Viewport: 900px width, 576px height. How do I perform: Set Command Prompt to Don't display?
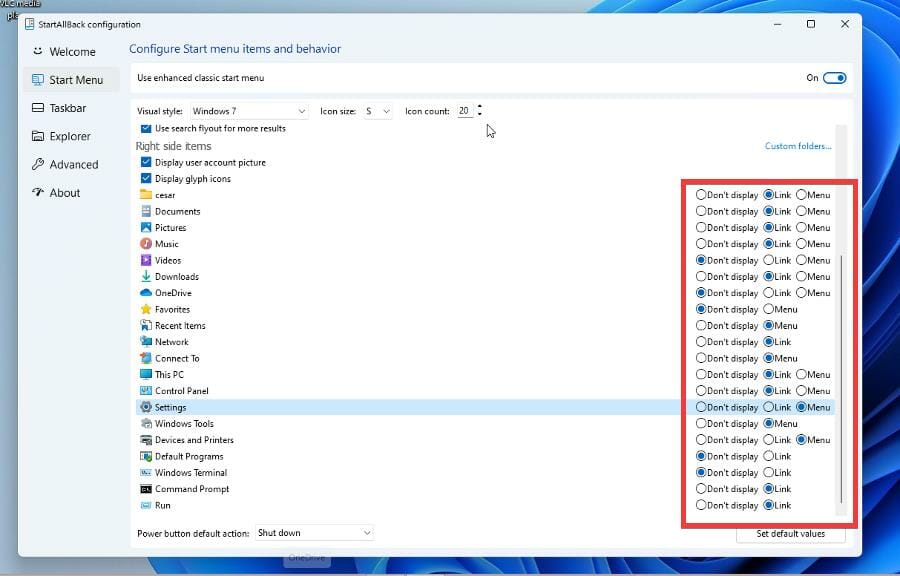701,489
